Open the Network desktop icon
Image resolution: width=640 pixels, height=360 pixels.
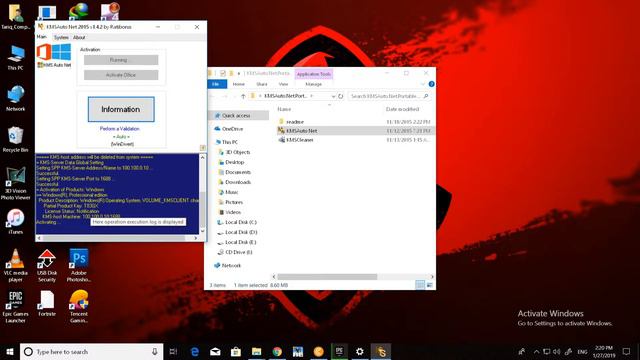coord(15,98)
